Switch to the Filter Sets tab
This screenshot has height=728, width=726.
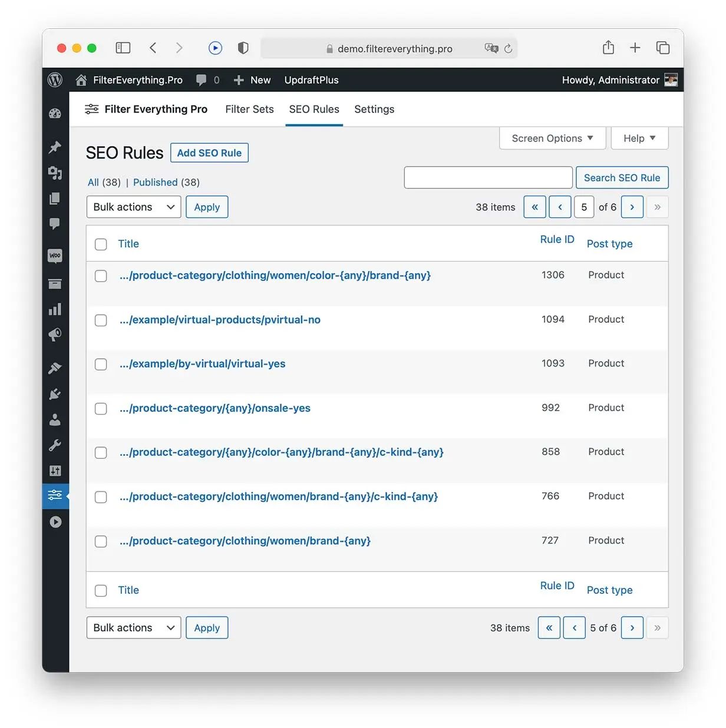point(249,109)
